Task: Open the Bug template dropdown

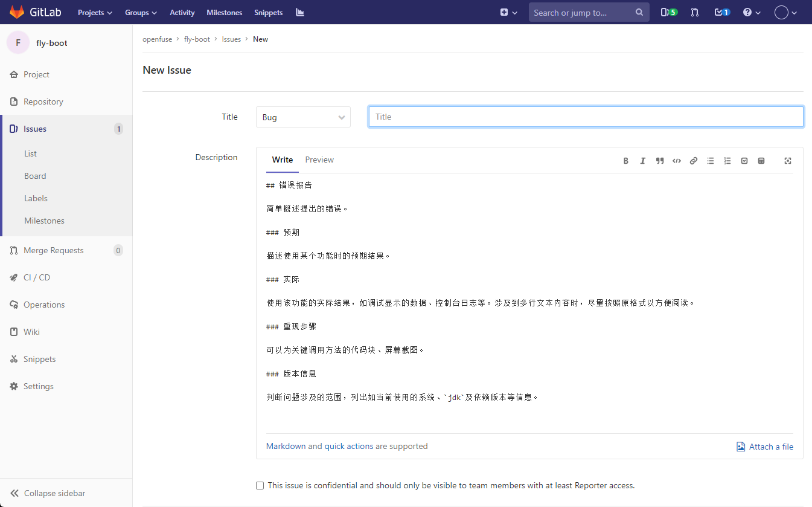Action: tap(303, 117)
